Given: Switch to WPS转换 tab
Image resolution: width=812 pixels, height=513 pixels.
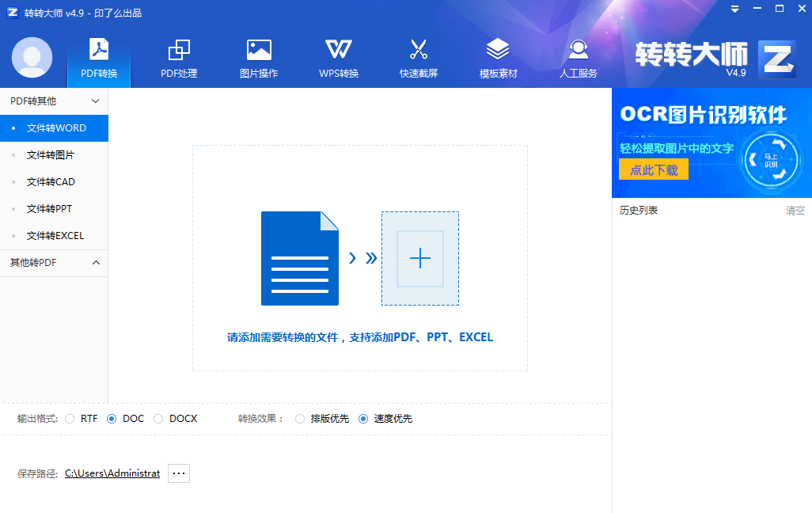Looking at the screenshot, I should pos(339,58).
